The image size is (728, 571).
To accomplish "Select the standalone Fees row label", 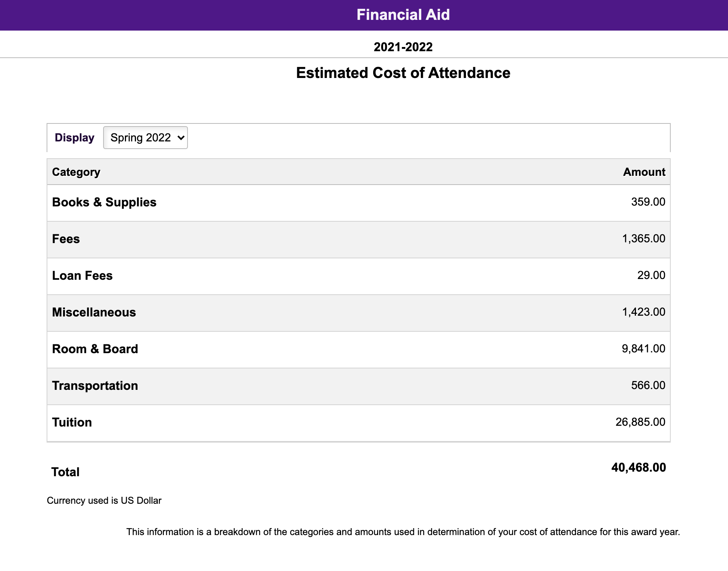I will point(66,239).
